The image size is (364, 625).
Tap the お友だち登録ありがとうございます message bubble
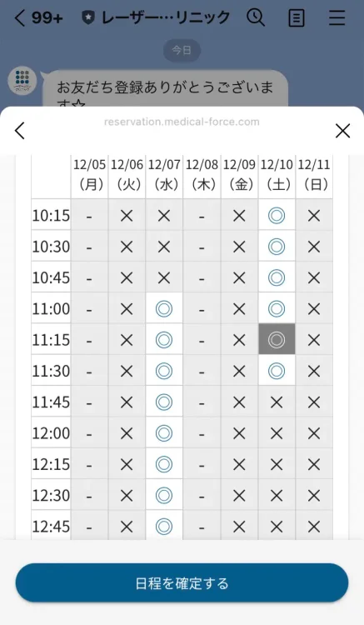click(165, 88)
